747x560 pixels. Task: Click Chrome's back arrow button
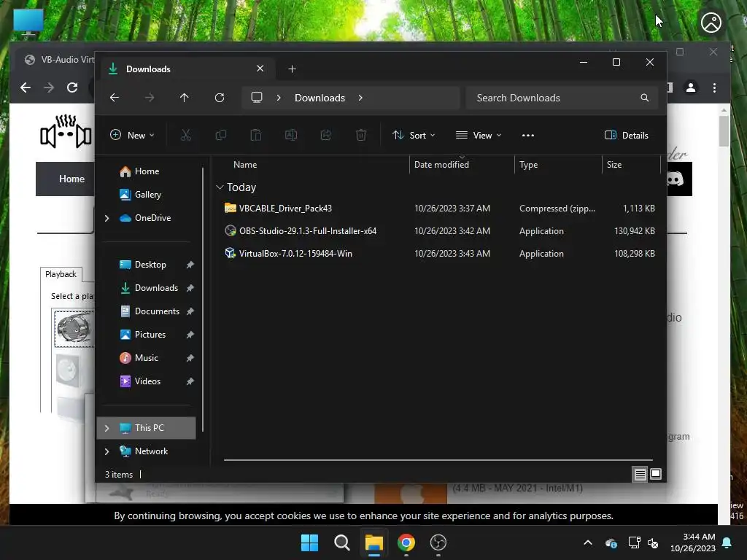(26, 87)
